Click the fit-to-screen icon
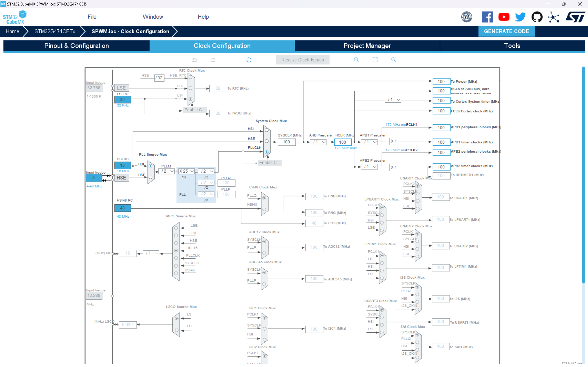 [375, 60]
